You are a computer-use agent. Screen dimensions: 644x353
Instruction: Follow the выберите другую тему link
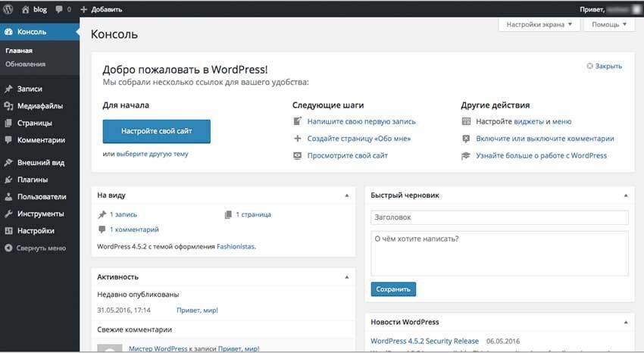click(152, 154)
